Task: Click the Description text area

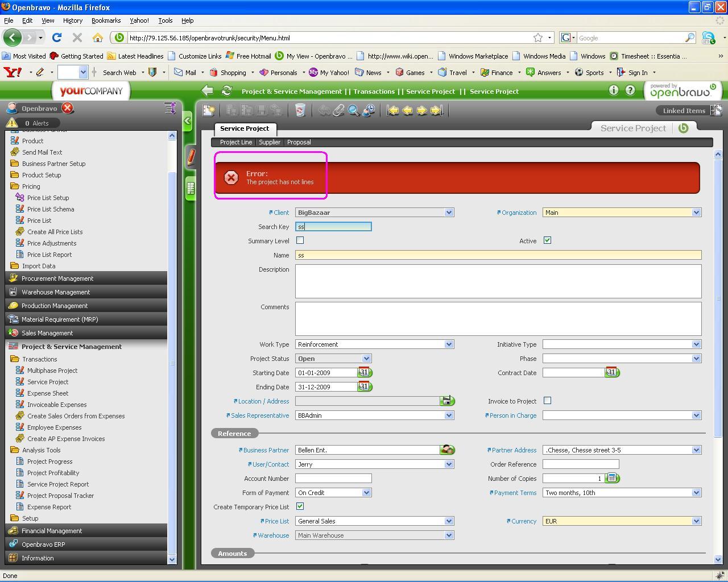Action: tap(498, 281)
